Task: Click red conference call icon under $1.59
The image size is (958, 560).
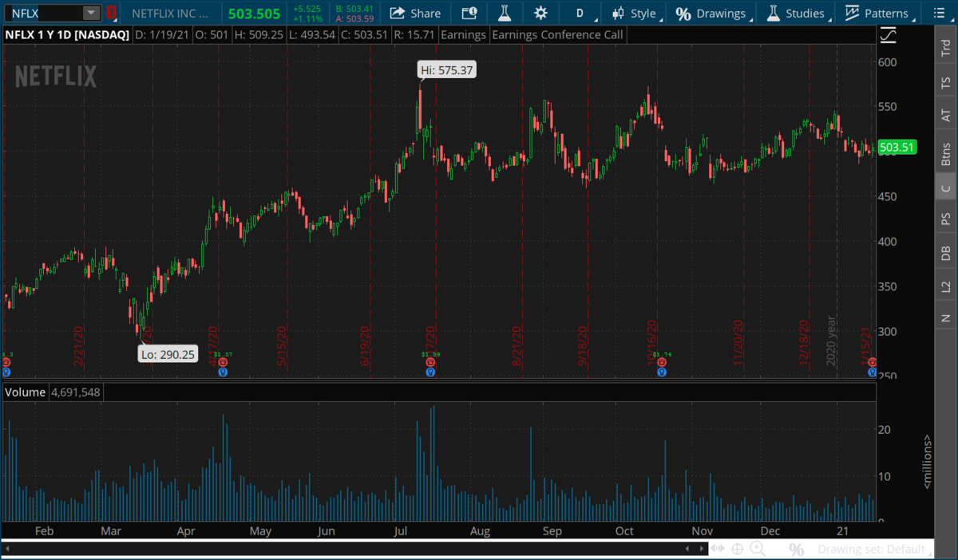Action: (x=430, y=362)
